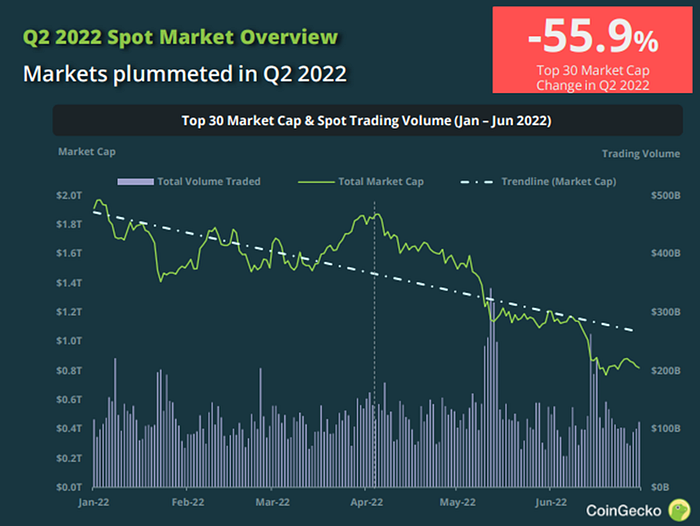Viewport: 700px width, 526px height.
Task: Click the $2.0T market cap axis label
Action: click(69, 196)
